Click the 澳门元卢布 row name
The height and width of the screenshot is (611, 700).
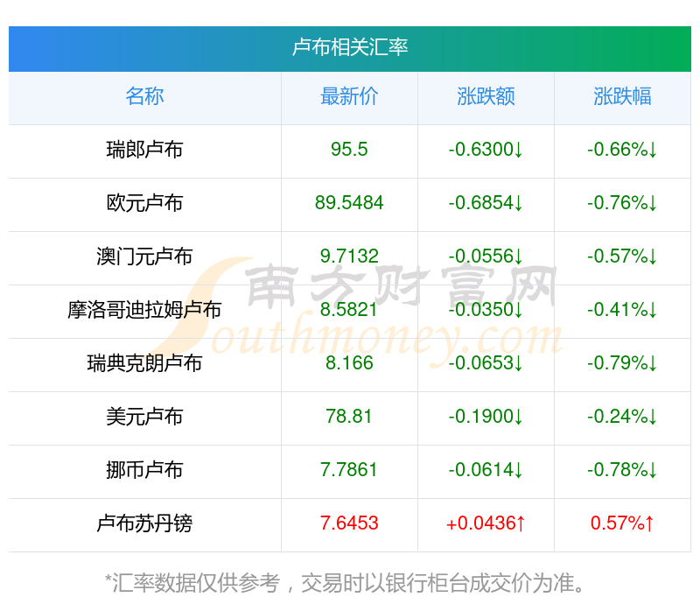[x=144, y=256]
